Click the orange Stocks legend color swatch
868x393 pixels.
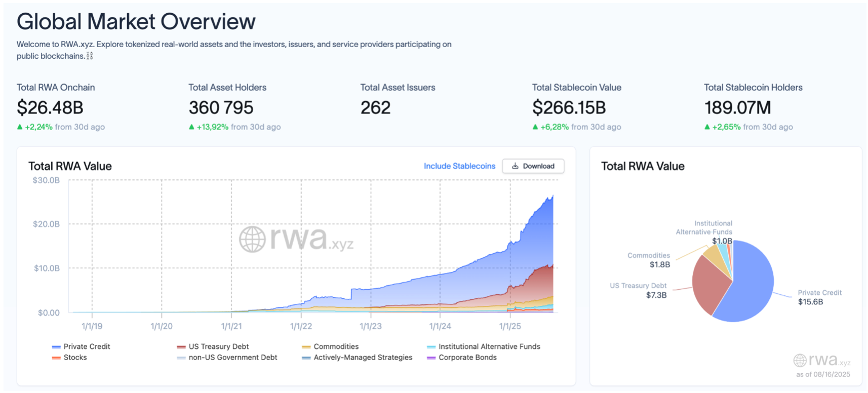[x=56, y=358]
